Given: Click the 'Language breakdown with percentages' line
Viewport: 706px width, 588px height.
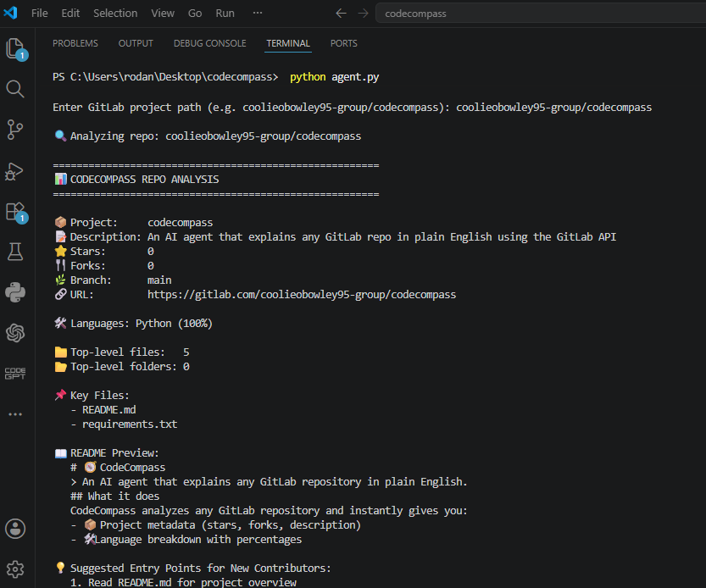Looking at the screenshot, I should 186,540.
